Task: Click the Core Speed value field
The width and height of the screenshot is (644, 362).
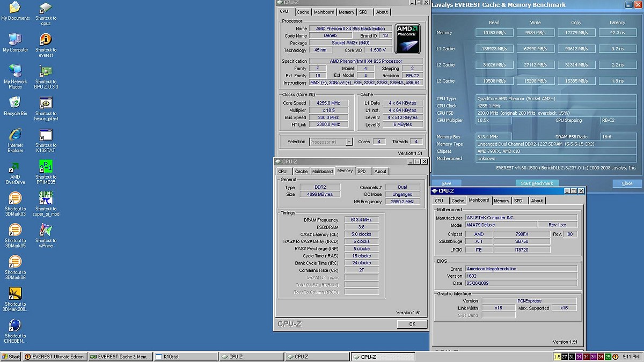Action: coord(328,103)
